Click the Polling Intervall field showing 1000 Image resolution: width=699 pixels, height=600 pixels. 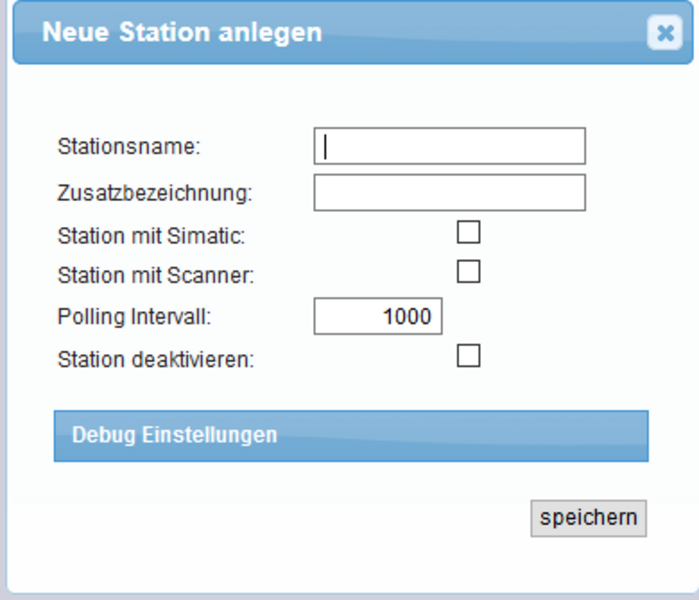click(x=378, y=318)
